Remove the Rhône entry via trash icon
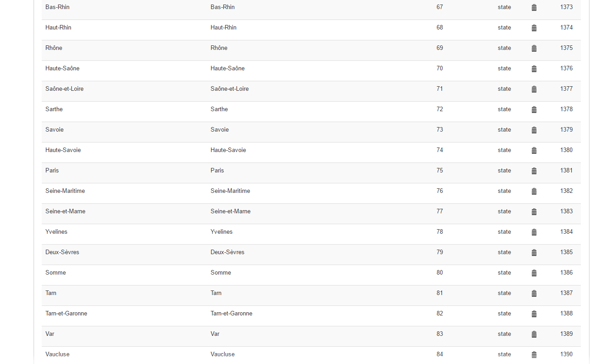 click(x=534, y=49)
